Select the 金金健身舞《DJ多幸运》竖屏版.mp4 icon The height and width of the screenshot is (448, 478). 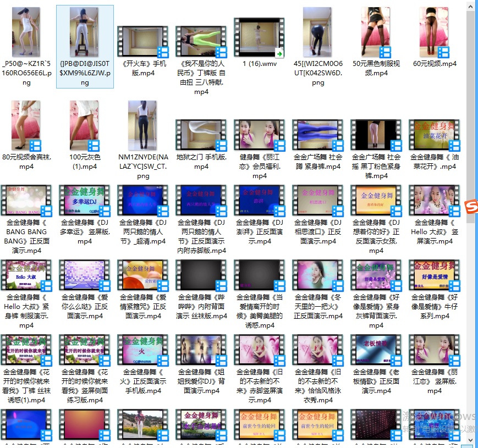[85, 201]
